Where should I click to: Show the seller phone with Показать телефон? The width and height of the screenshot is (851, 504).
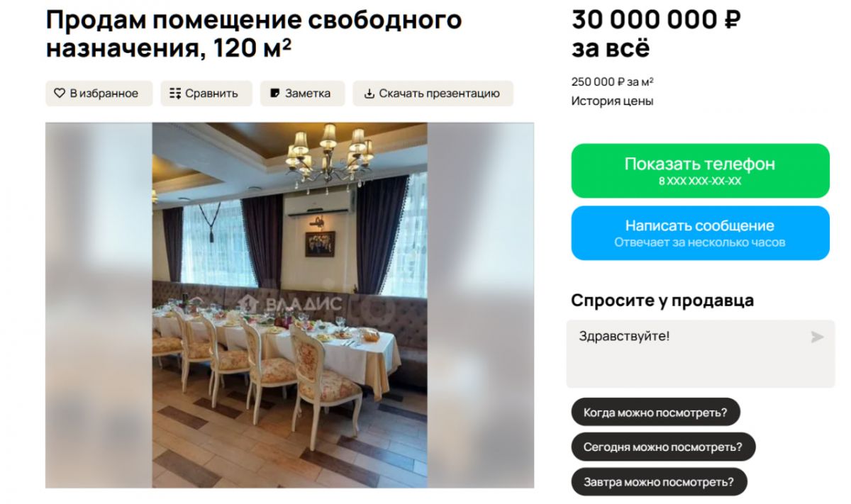point(700,171)
